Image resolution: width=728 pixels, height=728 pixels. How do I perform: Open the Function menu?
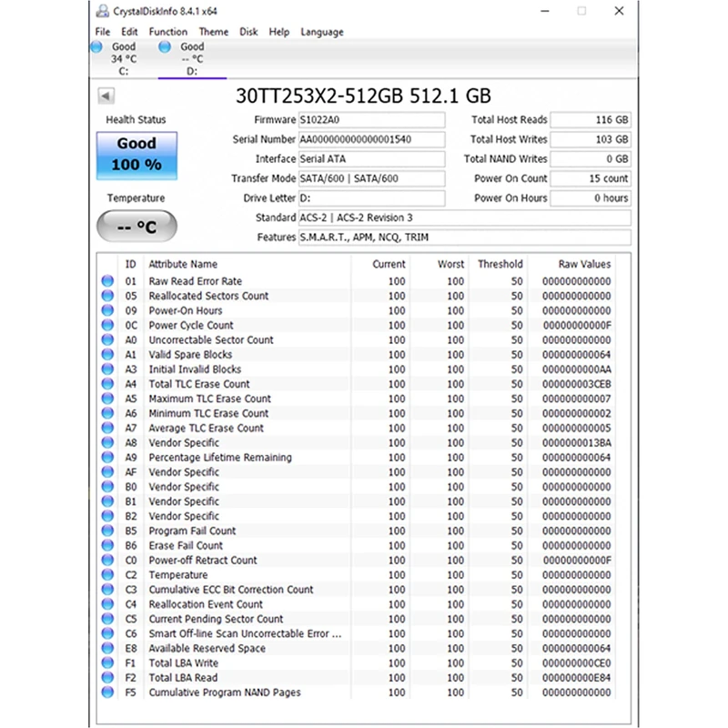coord(168,32)
